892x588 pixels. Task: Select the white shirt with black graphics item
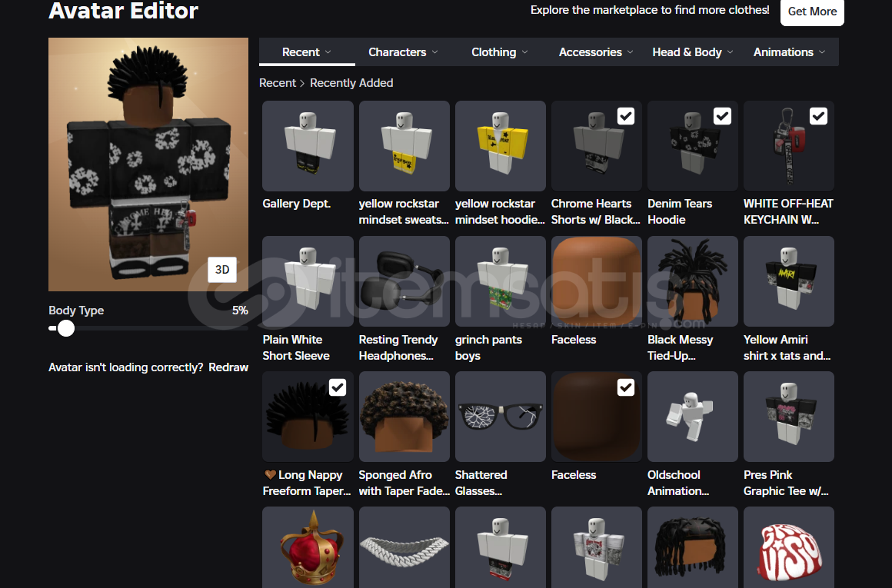[597, 547]
